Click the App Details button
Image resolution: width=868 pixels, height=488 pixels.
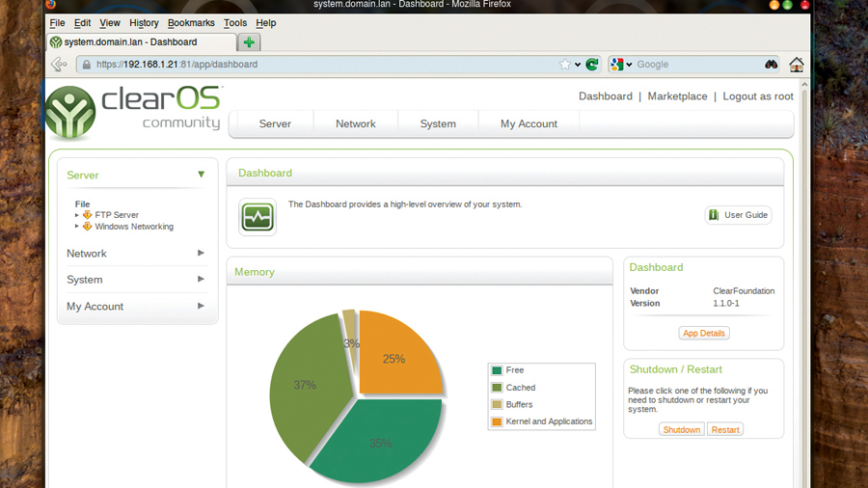pyautogui.click(x=704, y=333)
